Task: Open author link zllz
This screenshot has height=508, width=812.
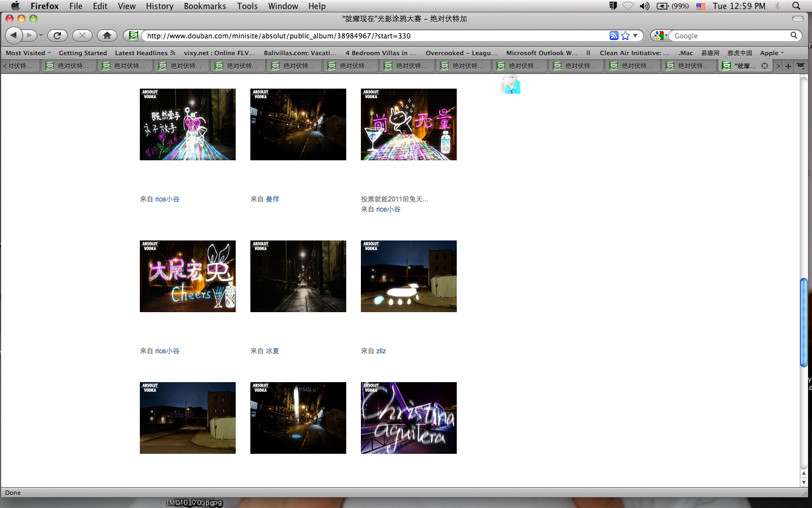Action: point(381,351)
